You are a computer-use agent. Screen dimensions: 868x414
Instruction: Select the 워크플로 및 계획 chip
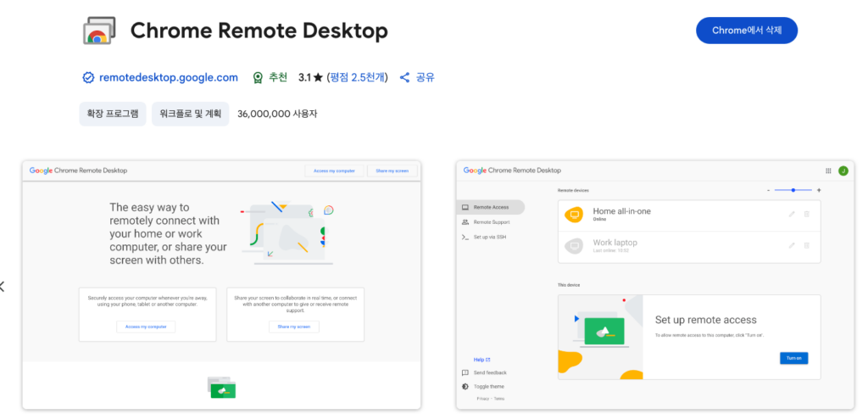click(x=191, y=114)
